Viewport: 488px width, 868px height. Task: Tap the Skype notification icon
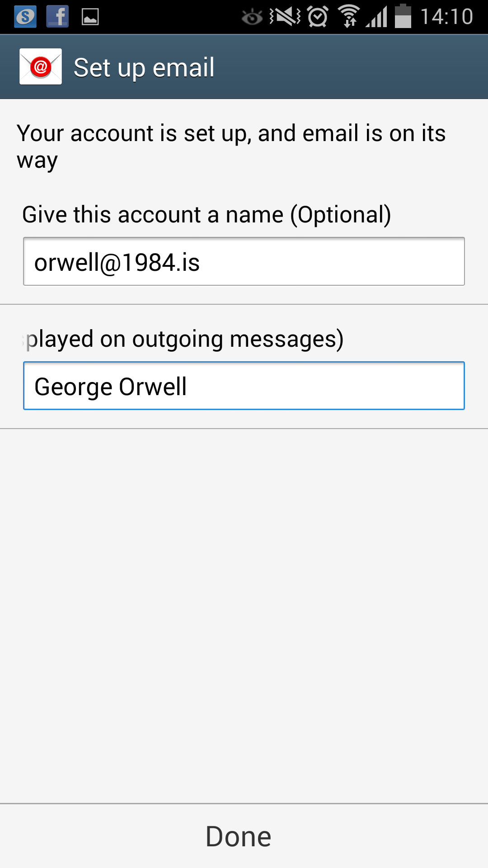pos(25,17)
